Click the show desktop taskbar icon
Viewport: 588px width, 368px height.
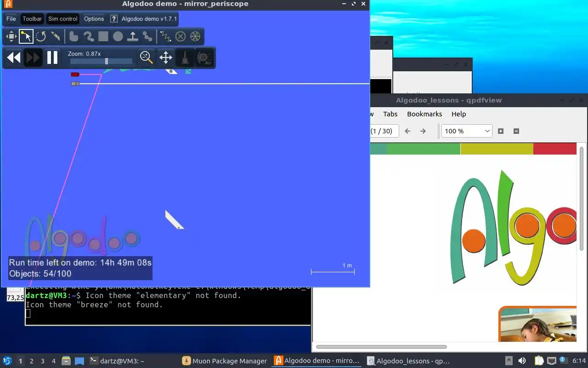point(79,361)
